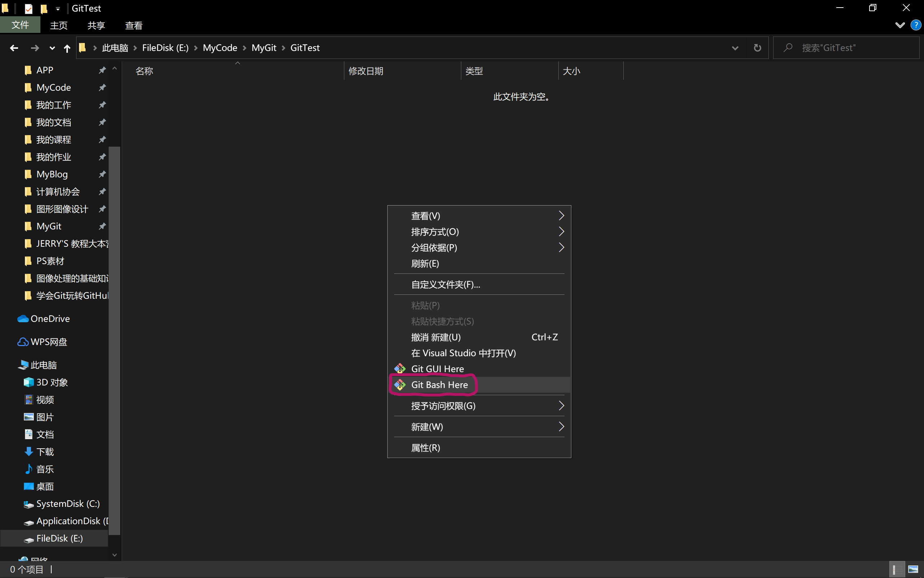Unpin MyGit via its pin icon
The height and width of the screenshot is (578, 924).
102,226
